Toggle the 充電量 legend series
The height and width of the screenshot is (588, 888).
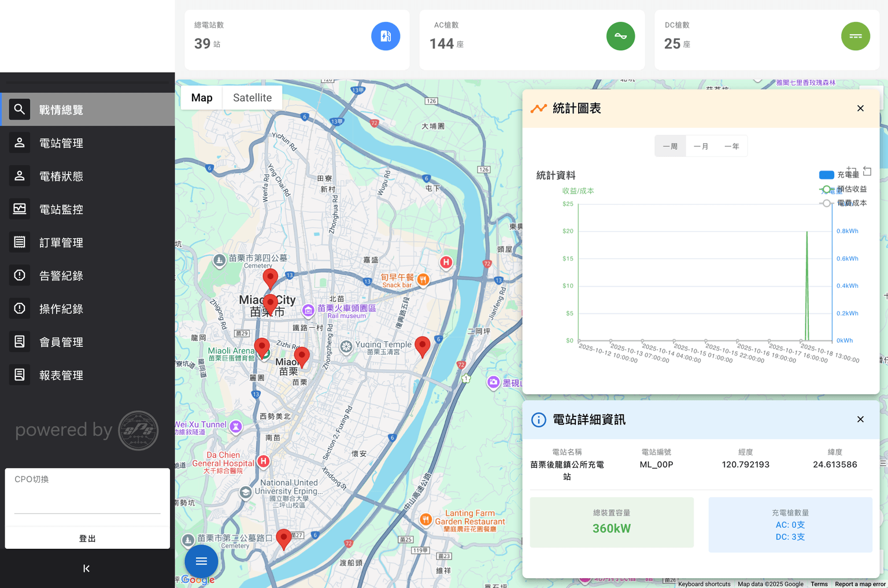(839, 175)
